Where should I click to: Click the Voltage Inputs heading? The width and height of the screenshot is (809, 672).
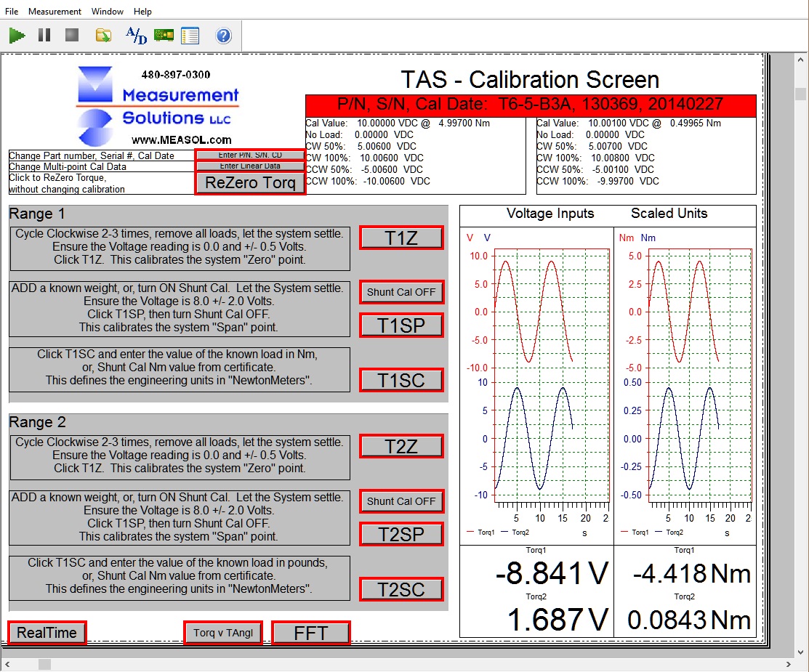550,214
